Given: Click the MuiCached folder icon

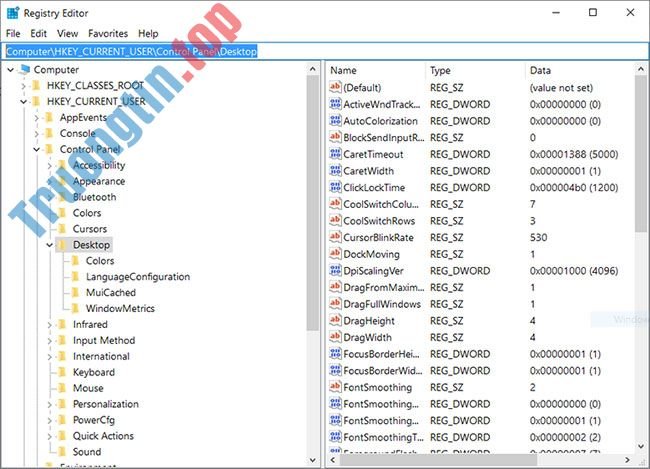Looking at the screenshot, I should tap(75, 292).
